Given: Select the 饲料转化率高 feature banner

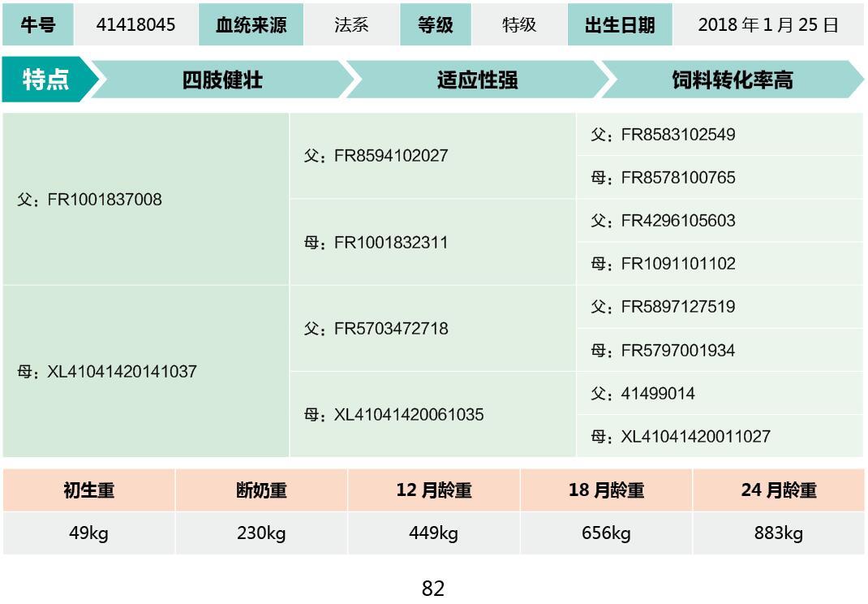Looking at the screenshot, I should pyautogui.click(x=732, y=80).
